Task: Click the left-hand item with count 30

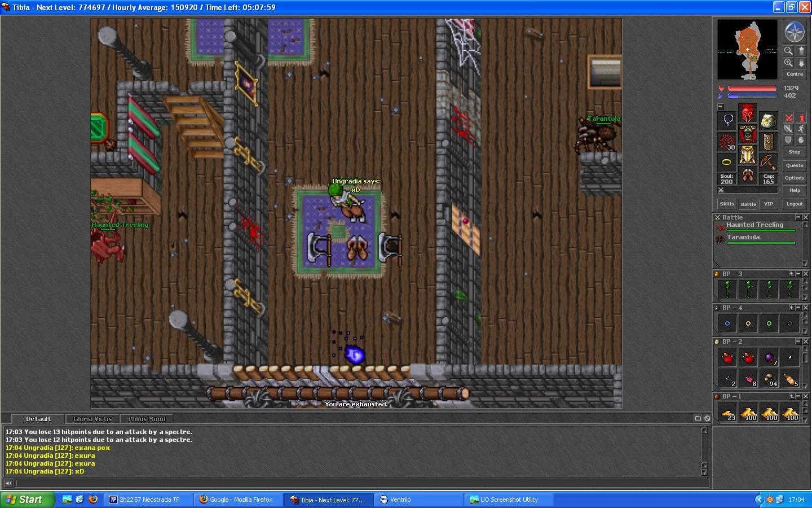Action: [727, 142]
